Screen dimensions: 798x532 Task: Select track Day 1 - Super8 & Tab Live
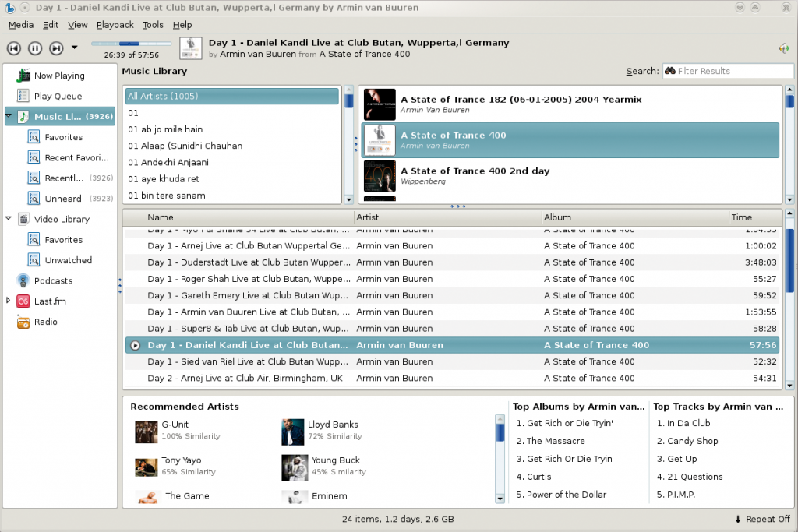[x=453, y=329]
